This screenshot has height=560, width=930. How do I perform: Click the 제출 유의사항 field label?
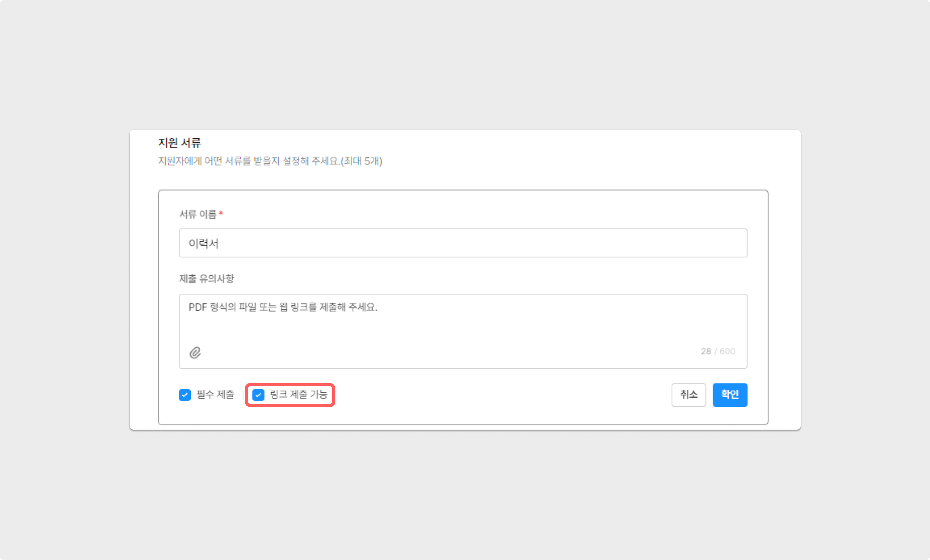tap(207, 279)
